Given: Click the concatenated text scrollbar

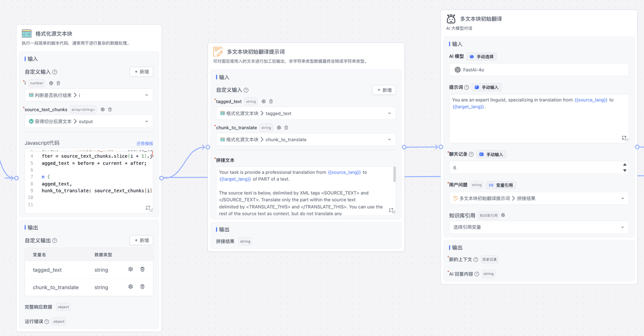Looking at the screenshot, I should (x=394, y=174).
